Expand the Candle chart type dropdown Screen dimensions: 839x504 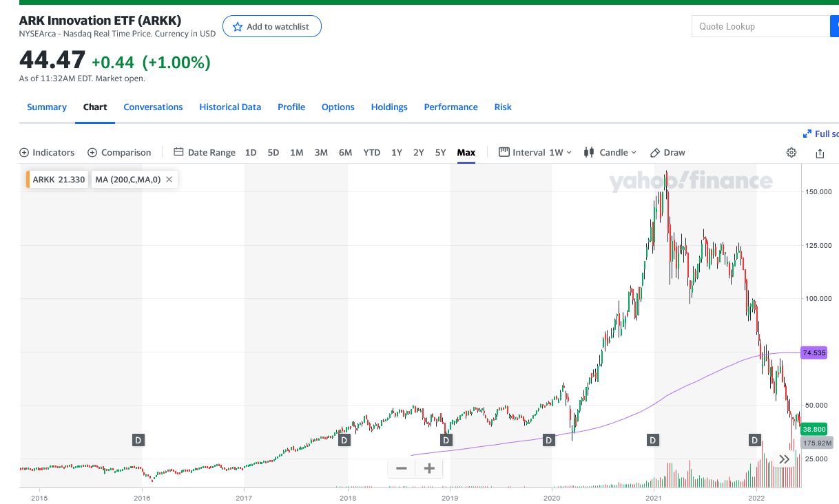pyautogui.click(x=610, y=153)
